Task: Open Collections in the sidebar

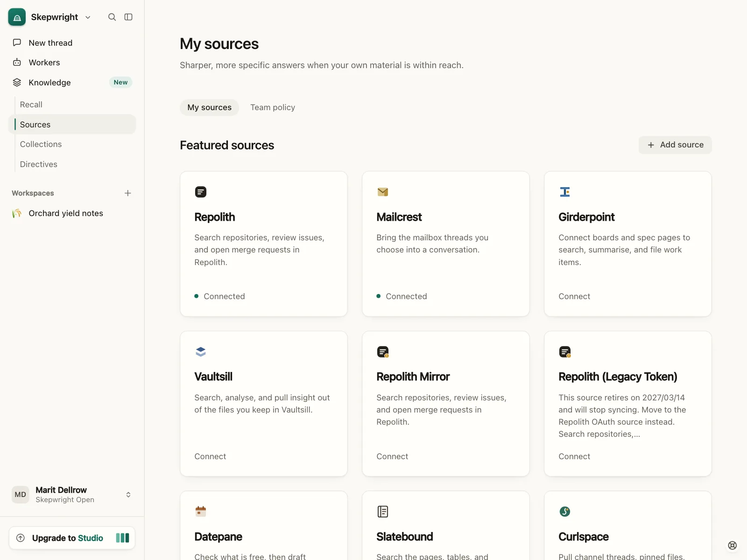Action: click(41, 144)
